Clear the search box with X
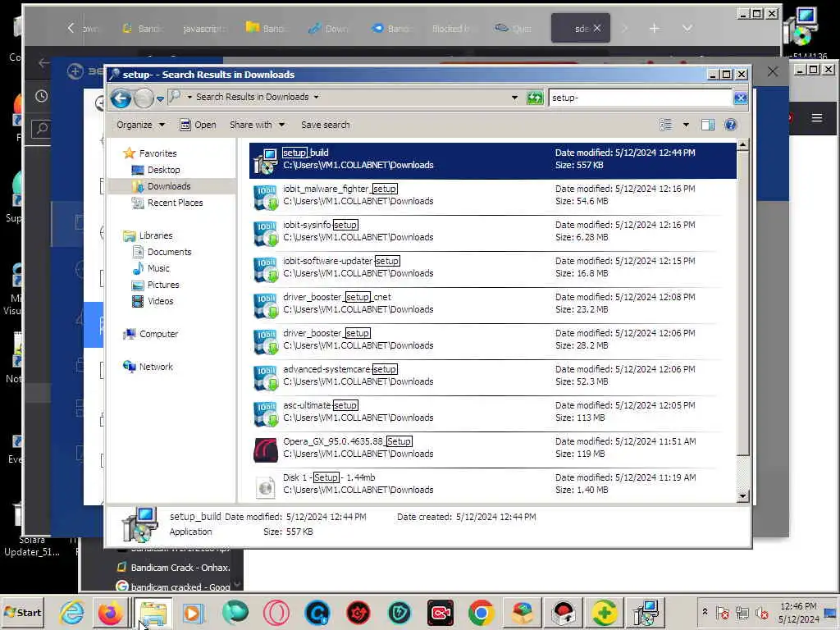The image size is (840, 630). [x=741, y=98]
